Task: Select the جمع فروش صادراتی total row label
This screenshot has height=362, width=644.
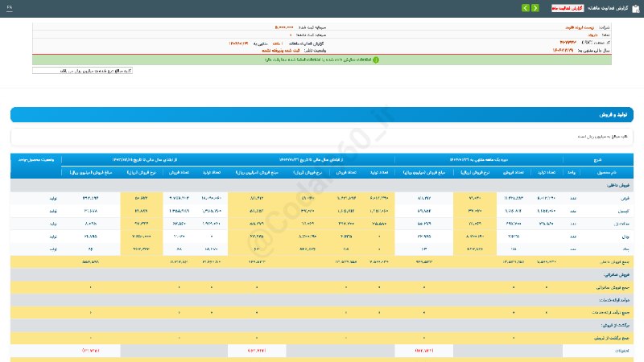Action: pos(613,287)
